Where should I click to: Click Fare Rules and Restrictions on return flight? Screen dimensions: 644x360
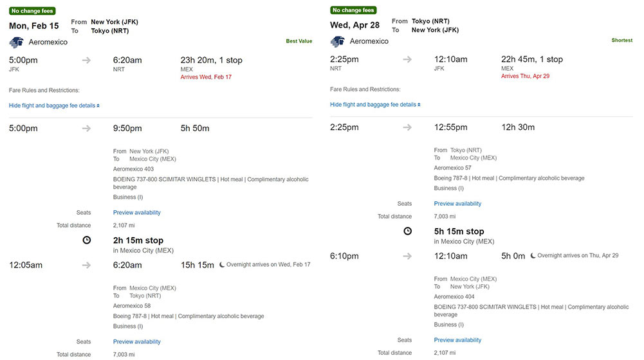[x=365, y=89]
